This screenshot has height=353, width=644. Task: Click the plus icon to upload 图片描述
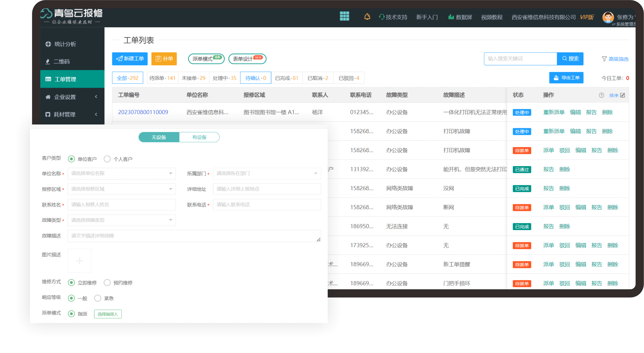[x=79, y=261]
